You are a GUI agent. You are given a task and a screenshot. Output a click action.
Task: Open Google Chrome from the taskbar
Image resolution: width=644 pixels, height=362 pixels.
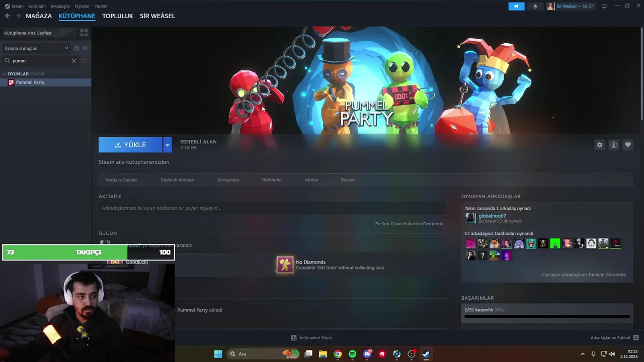pos(338,354)
